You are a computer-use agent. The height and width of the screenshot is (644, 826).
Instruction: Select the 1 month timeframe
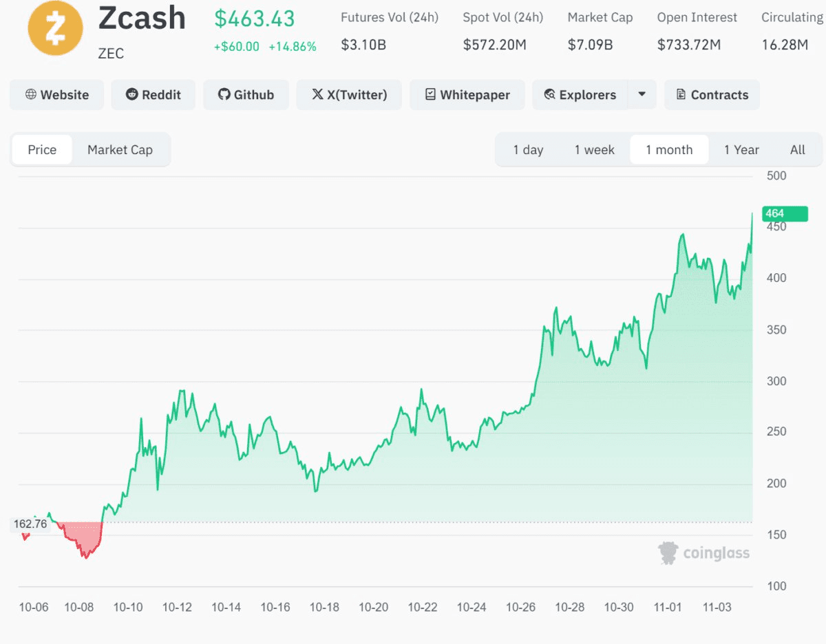coord(669,150)
